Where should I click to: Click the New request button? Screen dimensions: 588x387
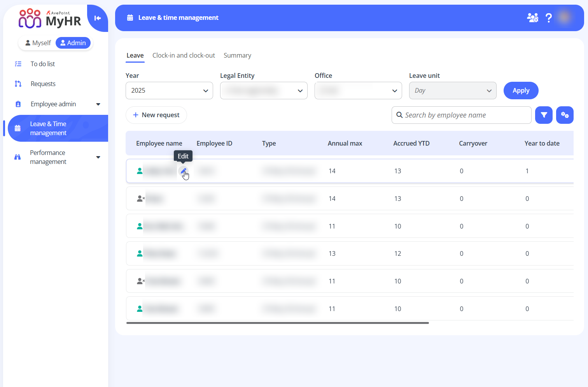tap(156, 115)
